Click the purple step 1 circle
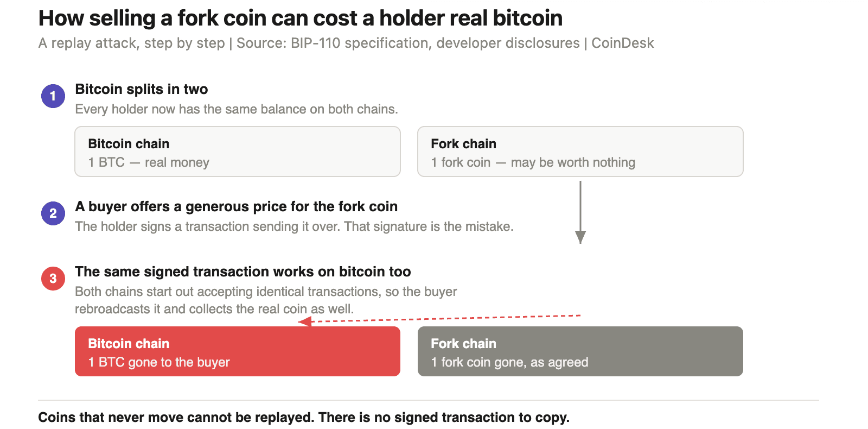 53,96
